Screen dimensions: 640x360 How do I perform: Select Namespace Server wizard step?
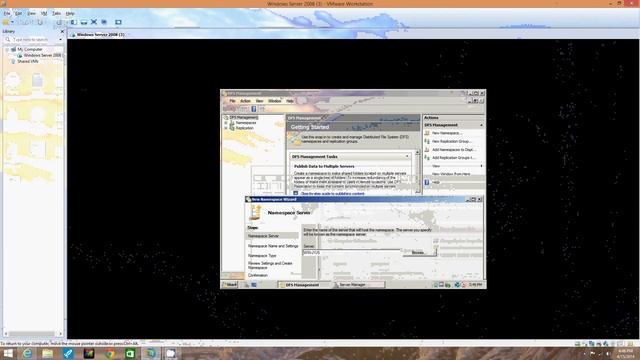pyautogui.click(x=272, y=236)
